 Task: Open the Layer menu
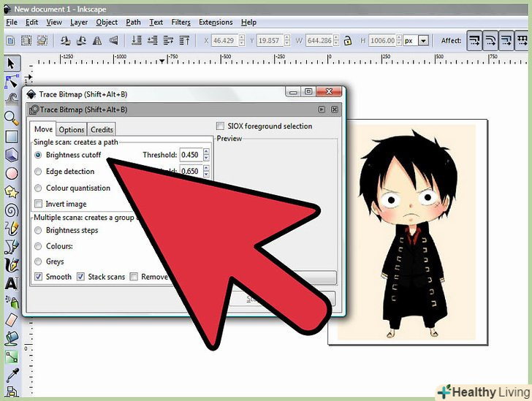click(79, 23)
